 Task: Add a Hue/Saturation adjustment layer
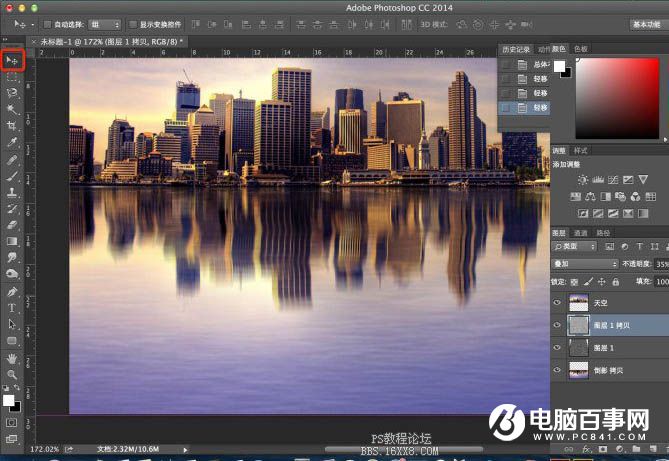576,196
